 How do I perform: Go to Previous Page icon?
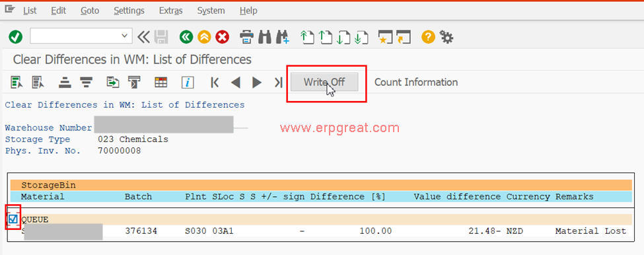325,38
